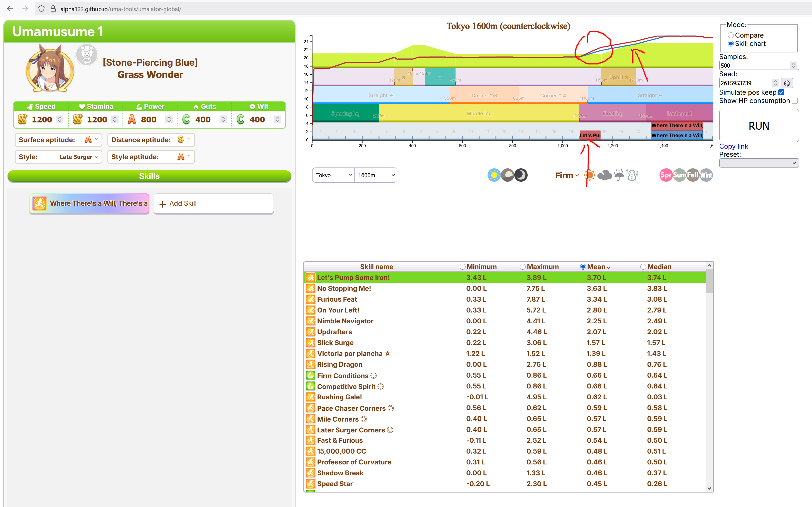The image size is (812, 507).
Task: Toggle the Simulate pos keep checkbox
Action: [781, 92]
